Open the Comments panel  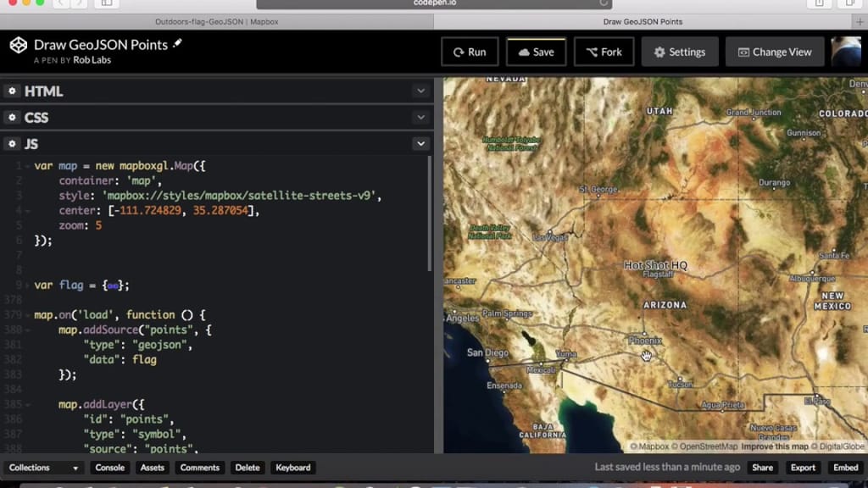200,468
